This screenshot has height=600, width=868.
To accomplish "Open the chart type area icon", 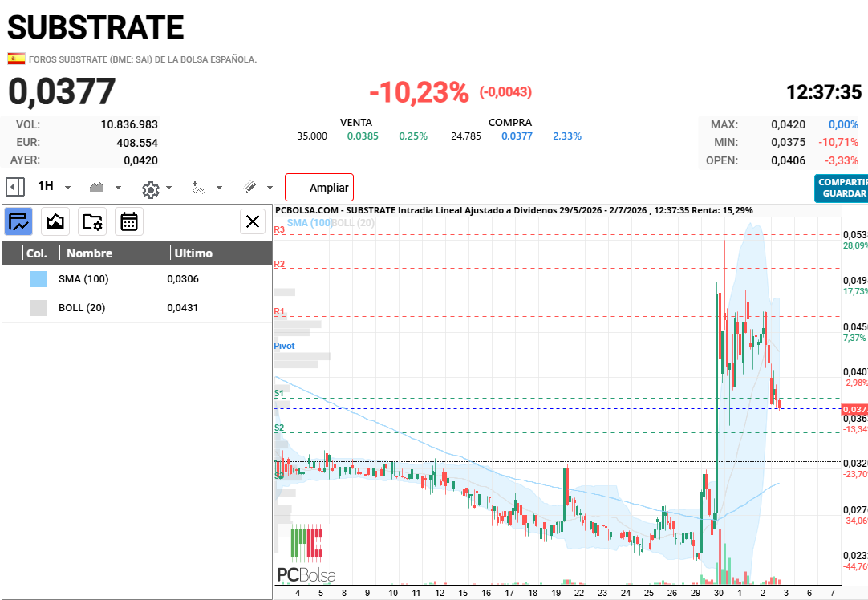I will 96,187.
